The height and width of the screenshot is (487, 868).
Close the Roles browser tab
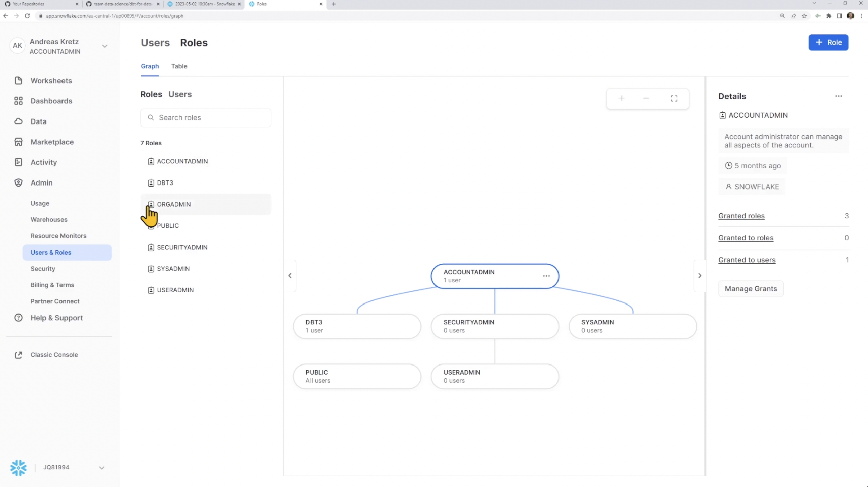pyautogui.click(x=321, y=4)
